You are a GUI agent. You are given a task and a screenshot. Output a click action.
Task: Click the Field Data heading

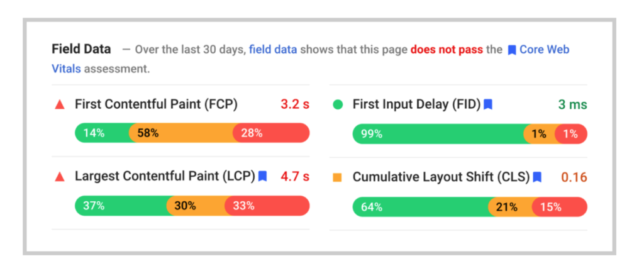click(81, 49)
